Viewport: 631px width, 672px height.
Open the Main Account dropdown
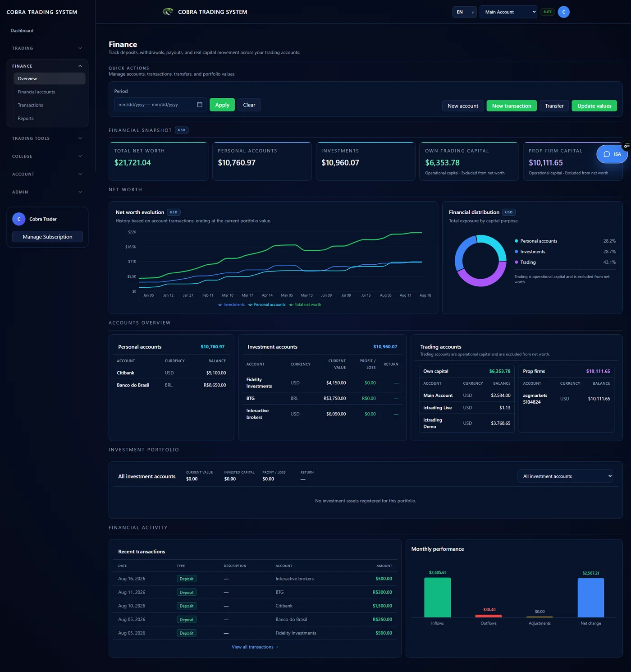tap(508, 12)
